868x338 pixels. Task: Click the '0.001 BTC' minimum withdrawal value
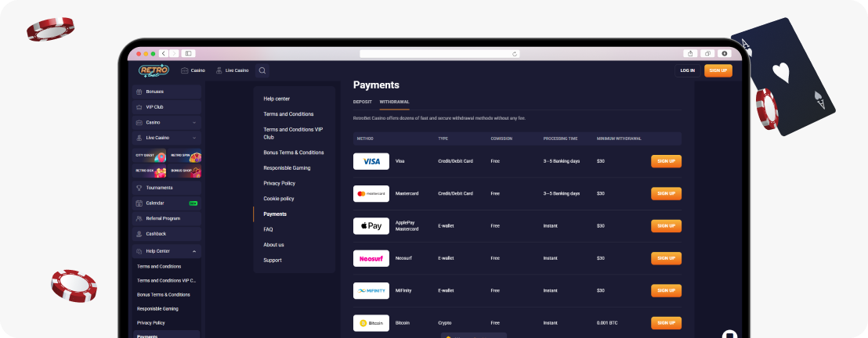pos(607,323)
